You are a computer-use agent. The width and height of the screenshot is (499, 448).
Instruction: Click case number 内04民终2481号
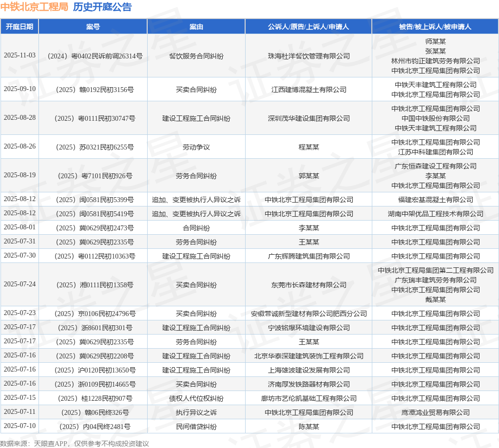tap(95, 427)
